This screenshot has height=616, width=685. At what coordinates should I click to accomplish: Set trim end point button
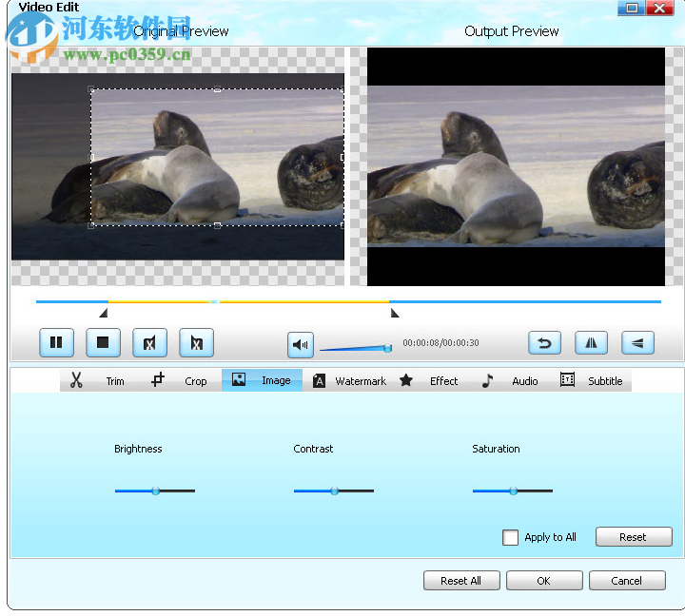pos(196,343)
